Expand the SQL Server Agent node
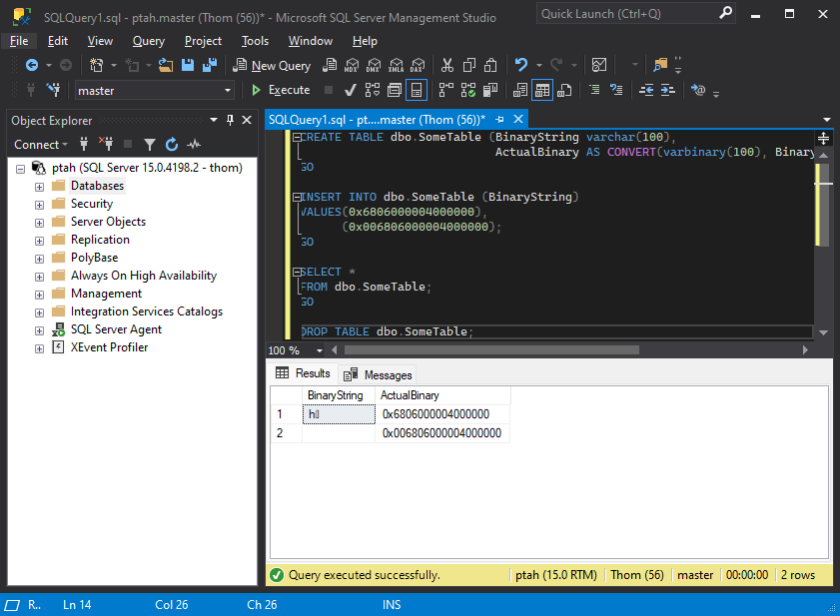The height and width of the screenshot is (616, 840). [39, 330]
